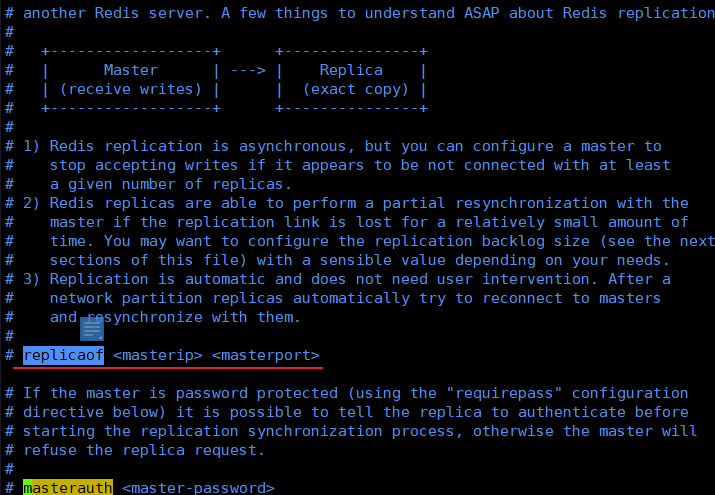Click the "Redis server" text on top line
Screen dimensions: 715x495
click(145, 13)
